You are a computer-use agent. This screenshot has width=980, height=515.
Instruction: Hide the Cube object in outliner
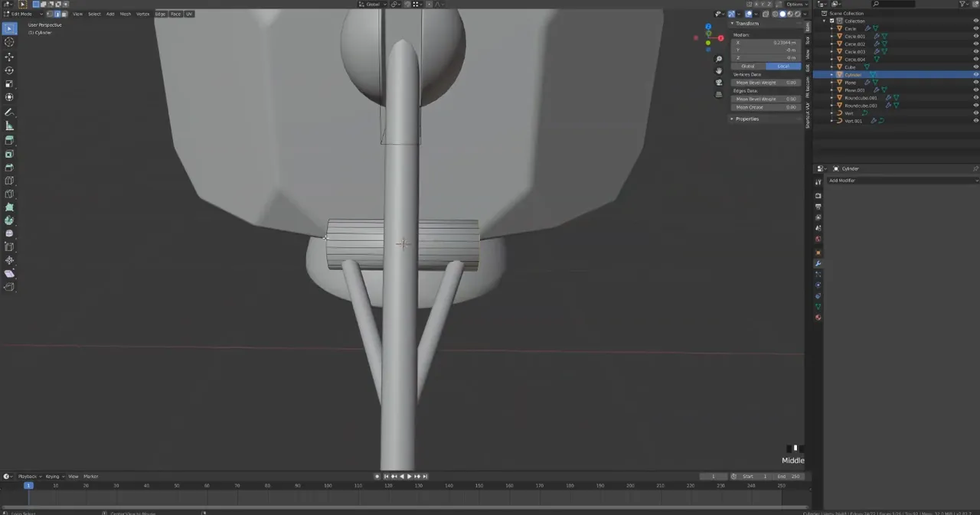[975, 67]
